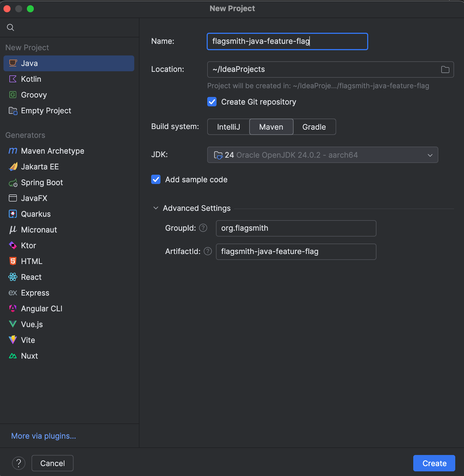Select the Vite generator entry

(69, 340)
